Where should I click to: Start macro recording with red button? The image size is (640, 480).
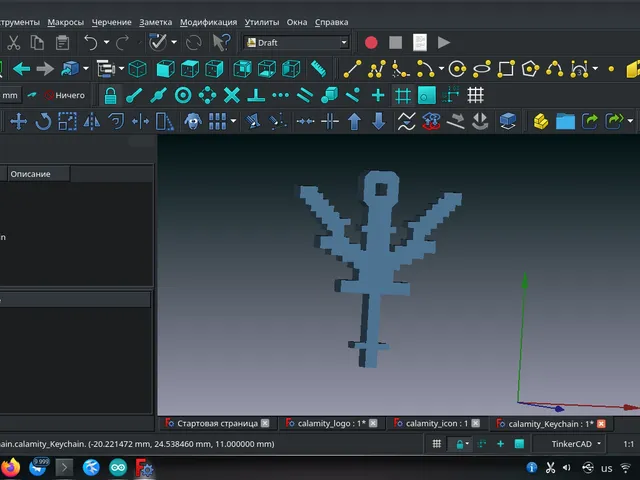click(371, 42)
